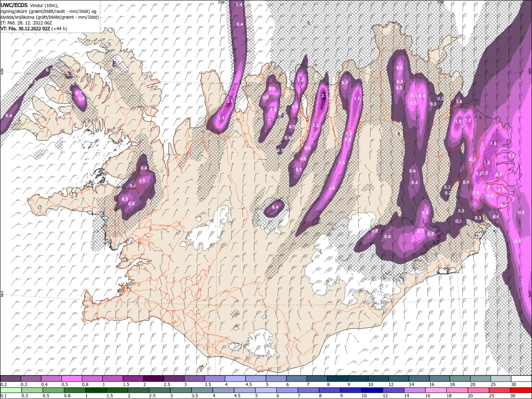Select the 9 blue swatch in lower scale
The height and width of the screenshot is (399, 532).
coord(351,390)
